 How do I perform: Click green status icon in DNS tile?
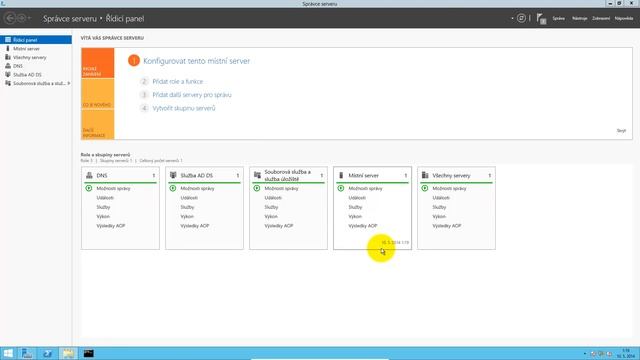pyautogui.click(x=89, y=188)
